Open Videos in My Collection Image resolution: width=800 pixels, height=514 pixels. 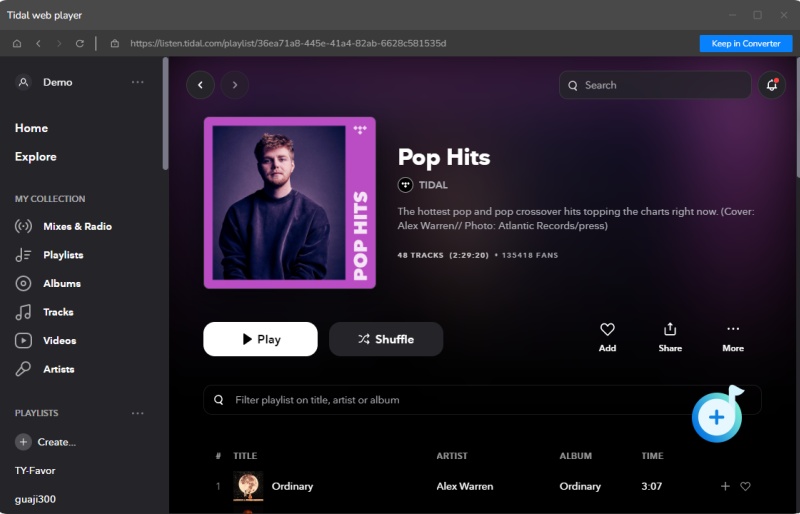[x=45, y=340]
